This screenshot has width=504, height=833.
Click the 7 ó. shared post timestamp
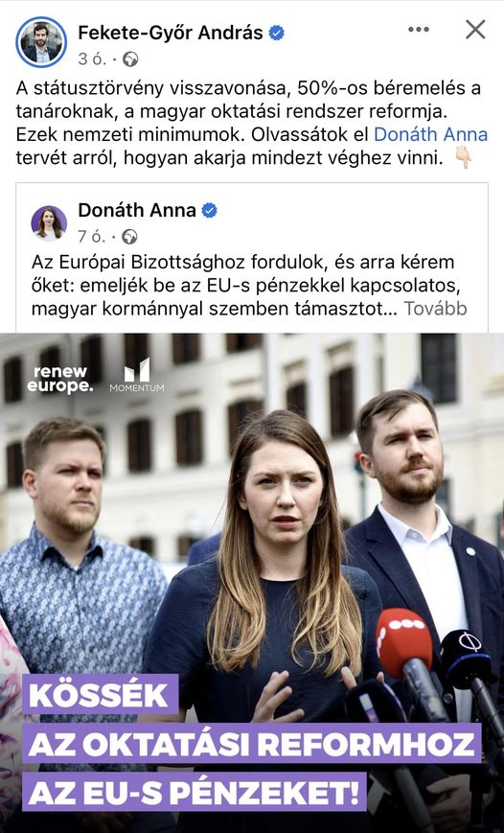tap(92, 237)
